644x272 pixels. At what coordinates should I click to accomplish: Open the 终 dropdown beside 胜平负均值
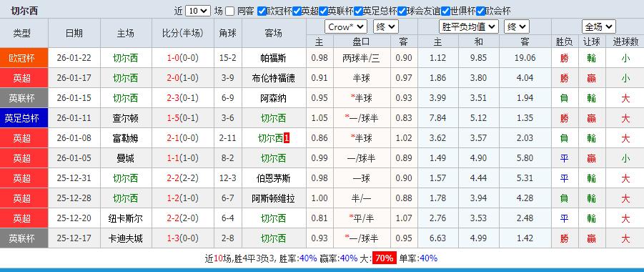point(516,27)
